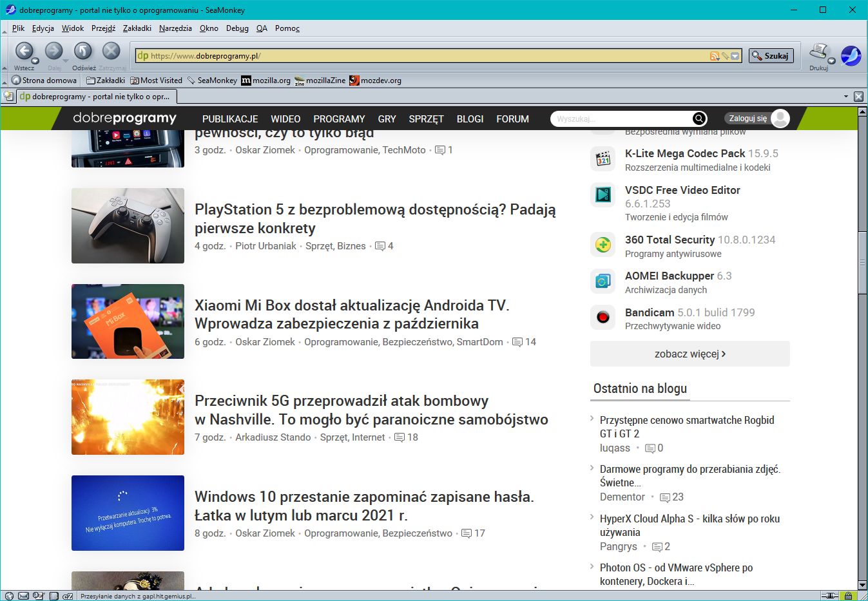Open the mozillaZine bookmark
Screen dimensions: 868x601
point(320,81)
